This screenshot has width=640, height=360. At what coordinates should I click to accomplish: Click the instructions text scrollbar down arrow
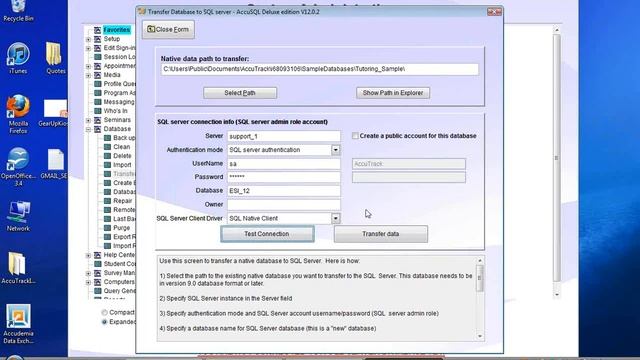coord(480,336)
